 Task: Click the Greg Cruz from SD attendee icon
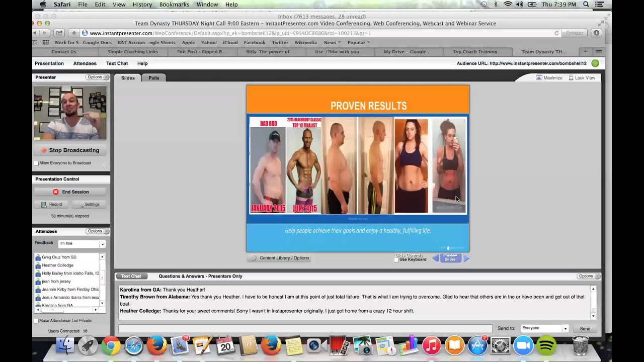tap(38, 257)
